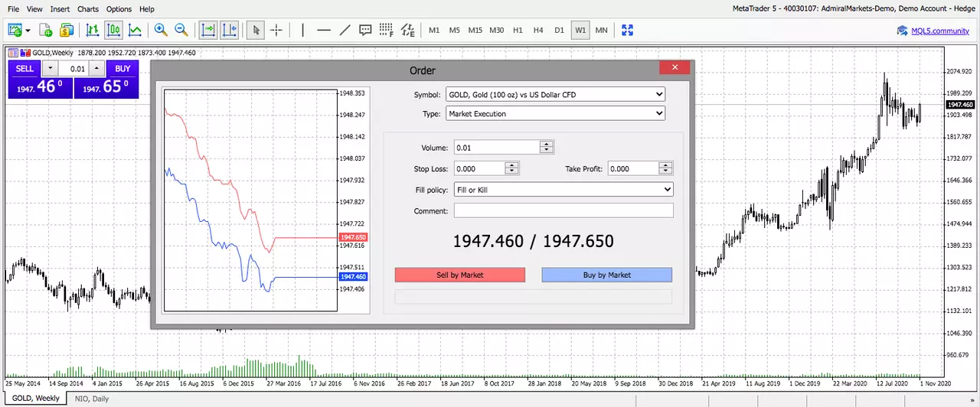The image size is (980, 407).
Task: Open the Options menu
Action: click(119, 9)
